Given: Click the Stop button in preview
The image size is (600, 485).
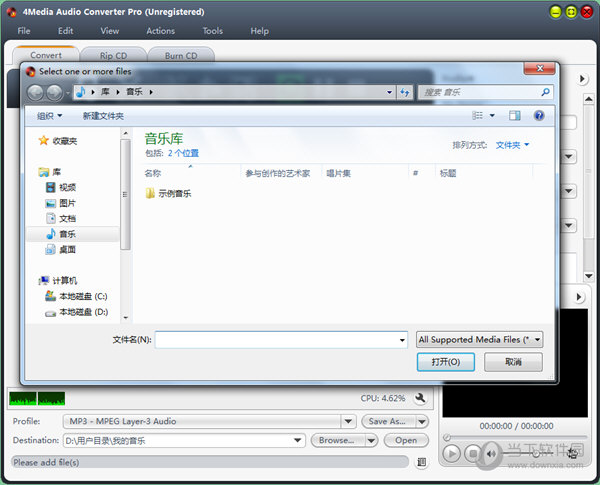Looking at the screenshot, I should 473,454.
